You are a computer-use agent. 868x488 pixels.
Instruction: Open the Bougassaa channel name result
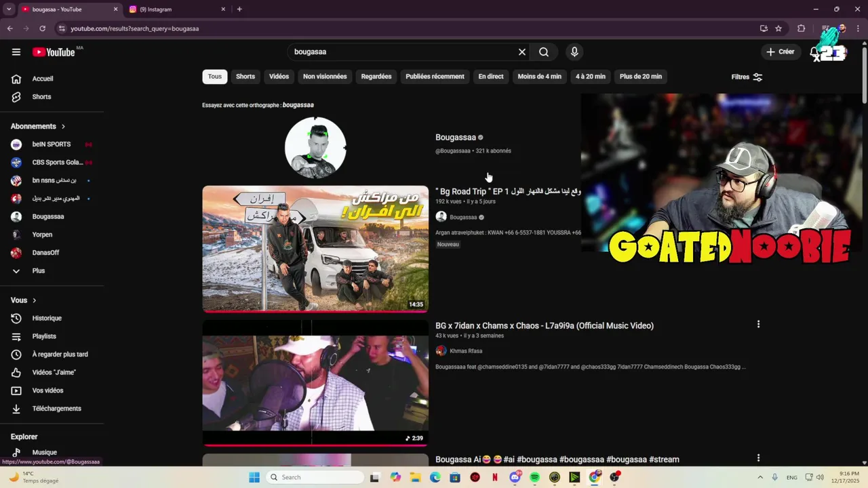pos(456,138)
